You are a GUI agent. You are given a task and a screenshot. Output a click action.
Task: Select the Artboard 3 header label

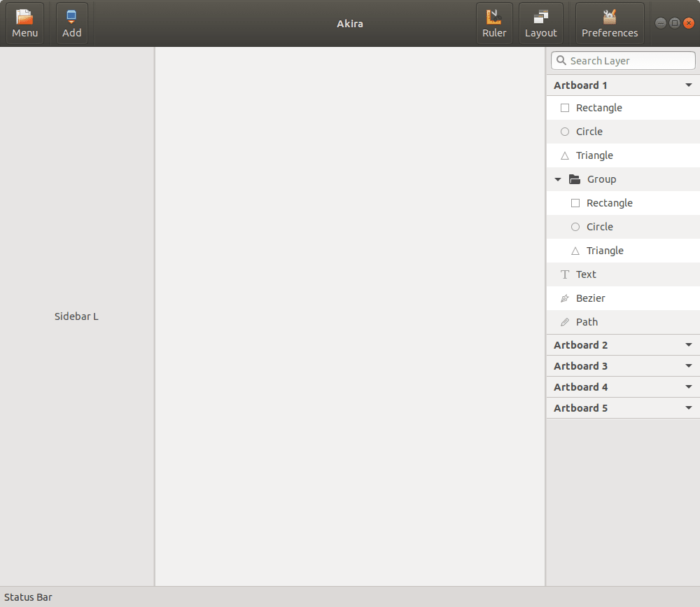[580, 366]
